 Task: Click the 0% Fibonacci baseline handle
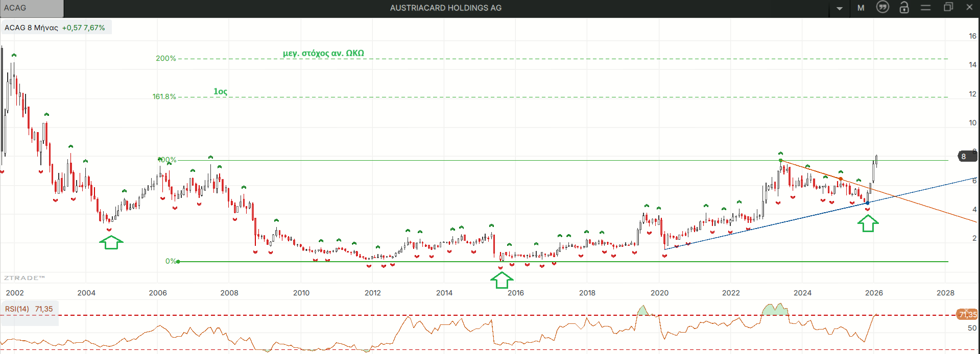tap(178, 262)
